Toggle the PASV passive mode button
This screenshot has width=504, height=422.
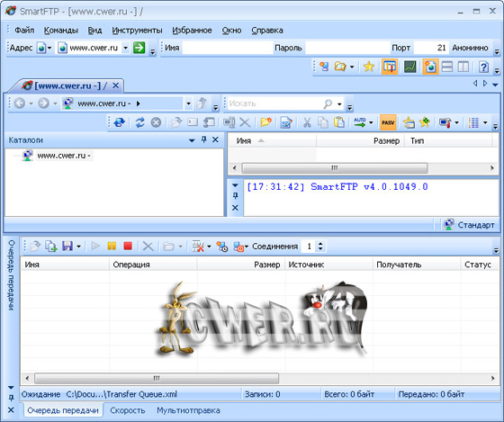point(388,122)
